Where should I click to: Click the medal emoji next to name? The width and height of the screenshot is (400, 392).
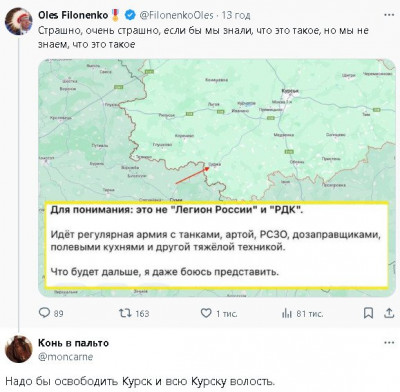[116, 15]
